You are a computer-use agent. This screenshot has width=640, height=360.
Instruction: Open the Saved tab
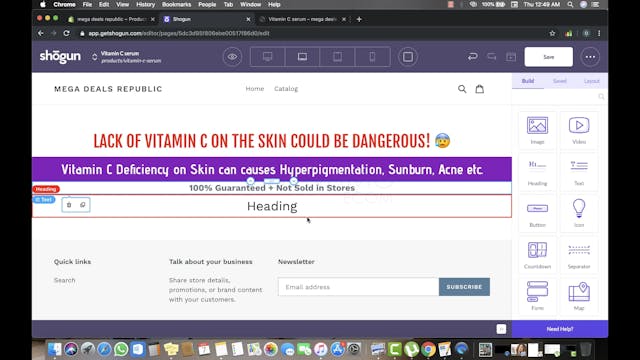(560, 81)
